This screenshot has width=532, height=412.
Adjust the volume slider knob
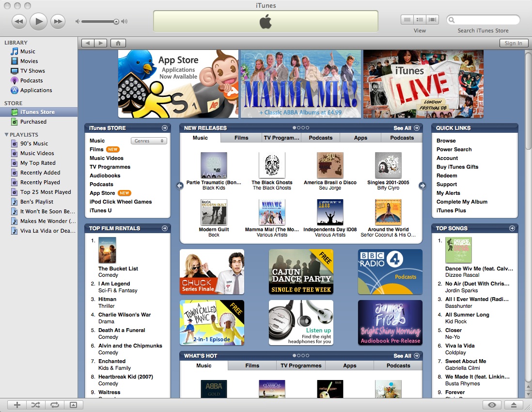point(116,22)
